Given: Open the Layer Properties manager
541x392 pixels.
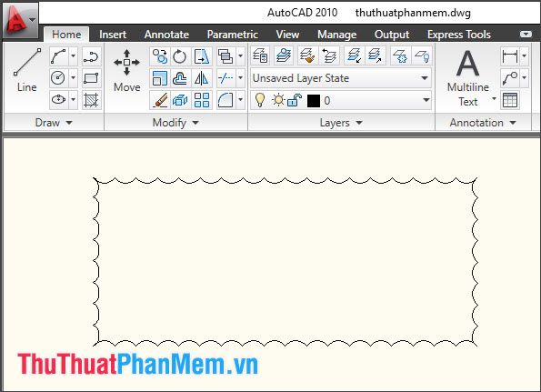Looking at the screenshot, I should [260, 55].
